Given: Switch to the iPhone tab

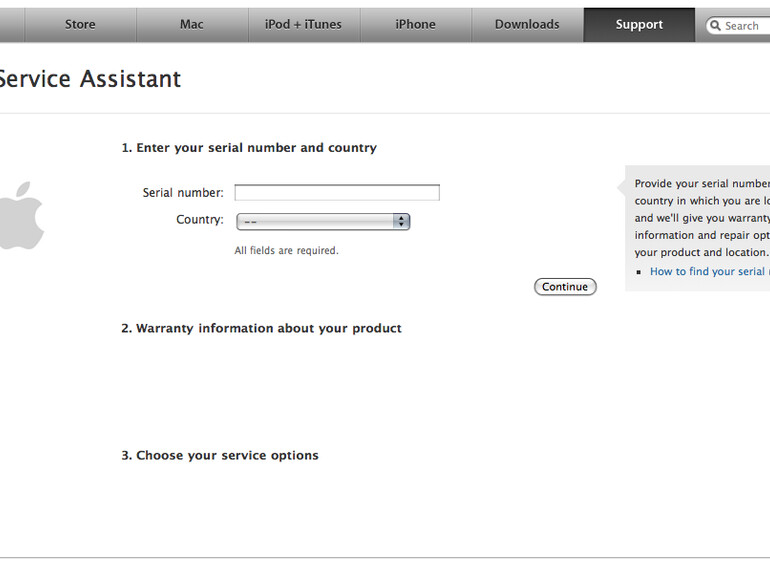Looking at the screenshot, I should (416, 25).
